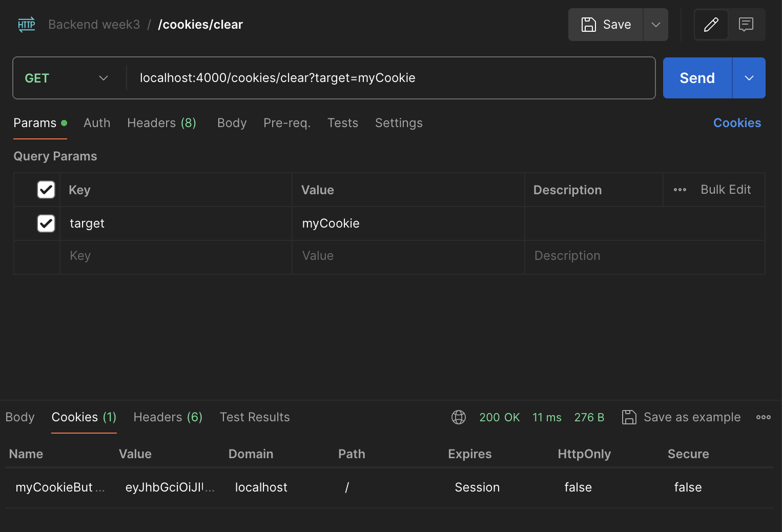Viewport: 782px width, 532px height.
Task: Switch to the Params tab
Action: click(x=40, y=123)
